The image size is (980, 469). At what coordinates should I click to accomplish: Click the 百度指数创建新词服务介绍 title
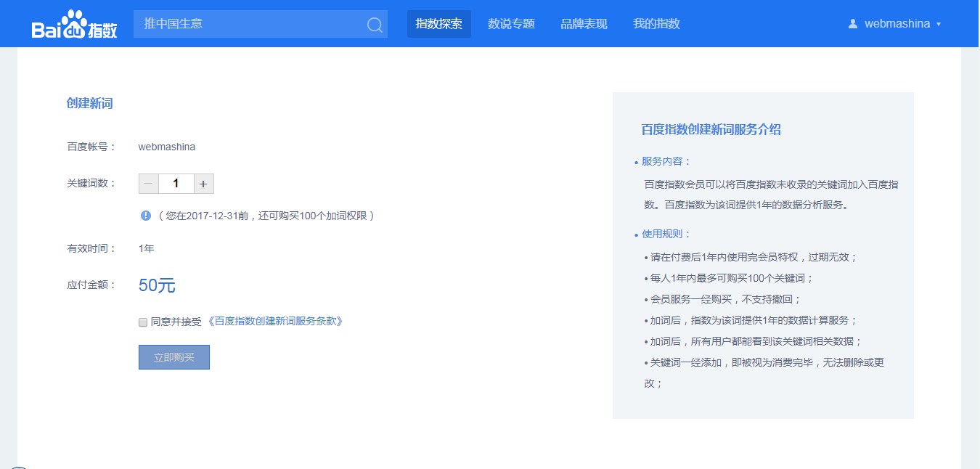[x=711, y=130]
